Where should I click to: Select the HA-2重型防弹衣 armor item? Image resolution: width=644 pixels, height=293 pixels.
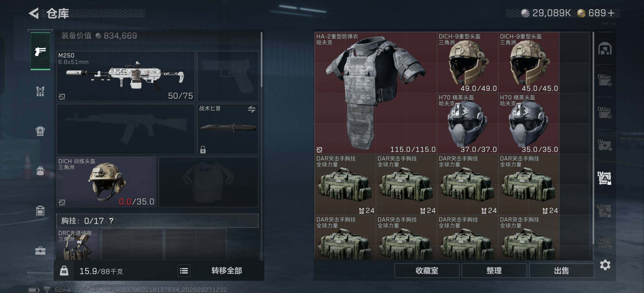(x=376, y=93)
